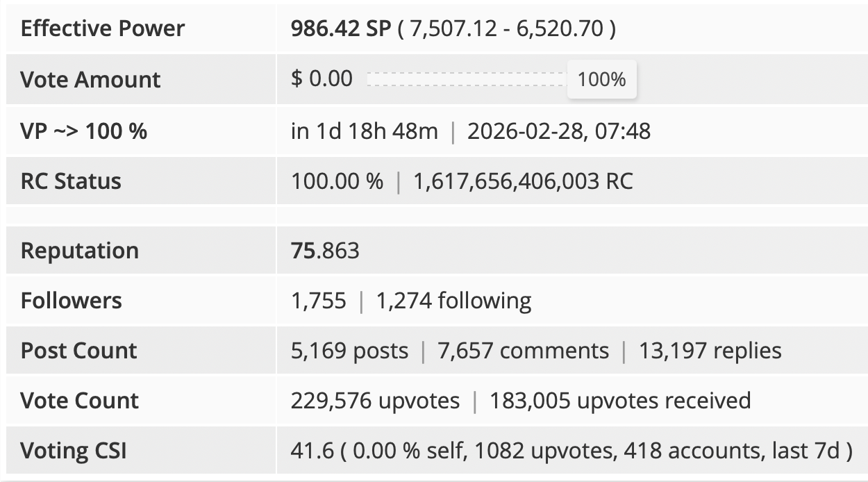The height and width of the screenshot is (482, 868).
Task: Click the Reputation value 75.863
Action: click(x=325, y=250)
